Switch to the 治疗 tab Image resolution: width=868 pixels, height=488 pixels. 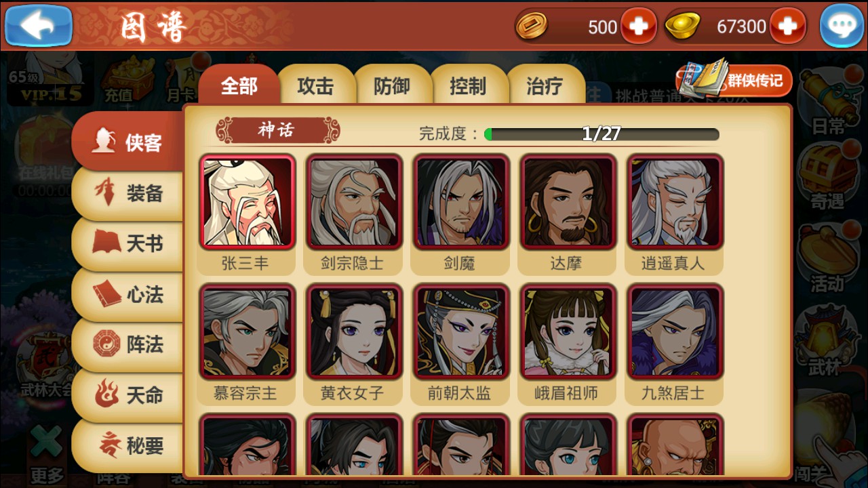545,86
